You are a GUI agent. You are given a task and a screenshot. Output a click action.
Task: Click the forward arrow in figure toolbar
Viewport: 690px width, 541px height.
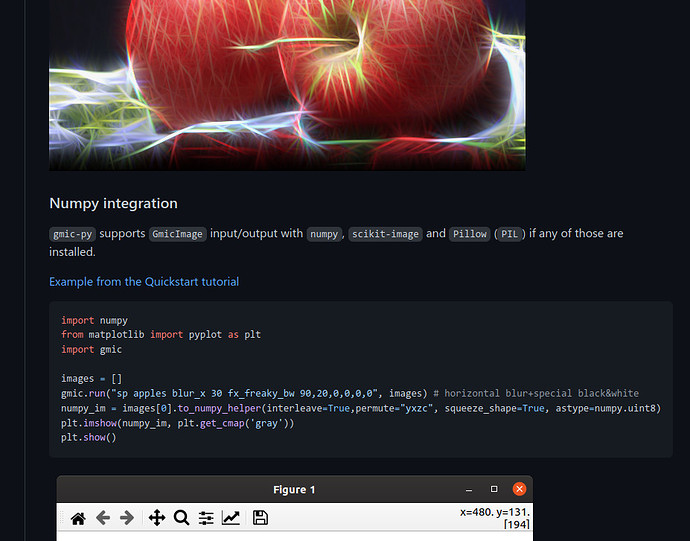127,518
